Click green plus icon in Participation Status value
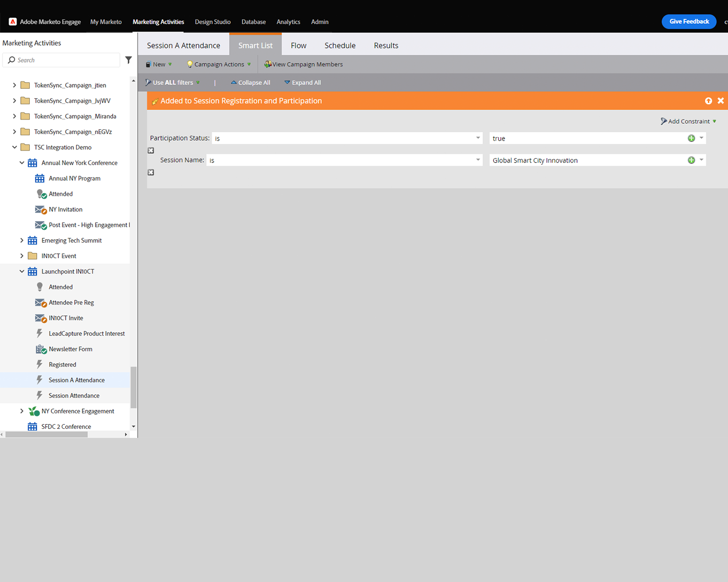The width and height of the screenshot is (728, 582). 691,139
